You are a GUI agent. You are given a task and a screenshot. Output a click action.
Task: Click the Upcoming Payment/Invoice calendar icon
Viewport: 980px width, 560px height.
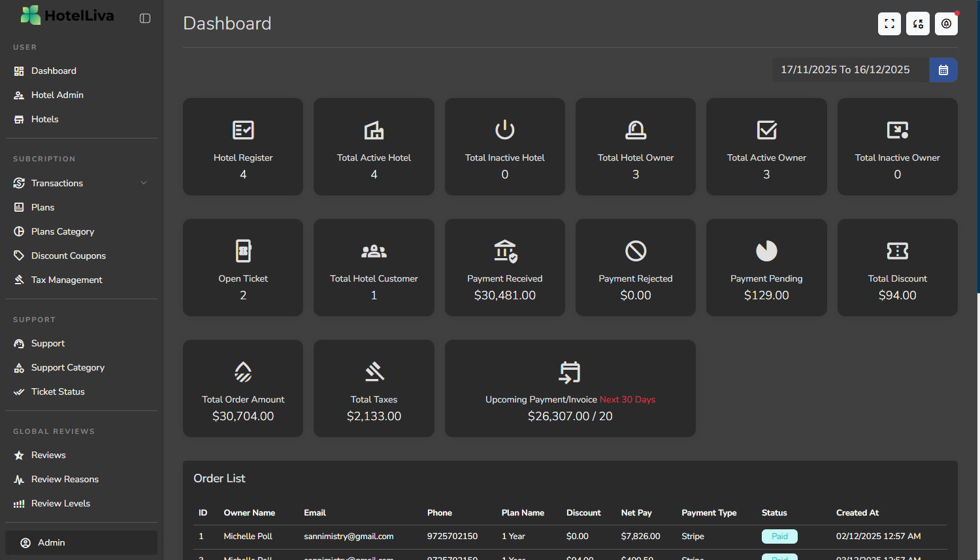(570, 372)
